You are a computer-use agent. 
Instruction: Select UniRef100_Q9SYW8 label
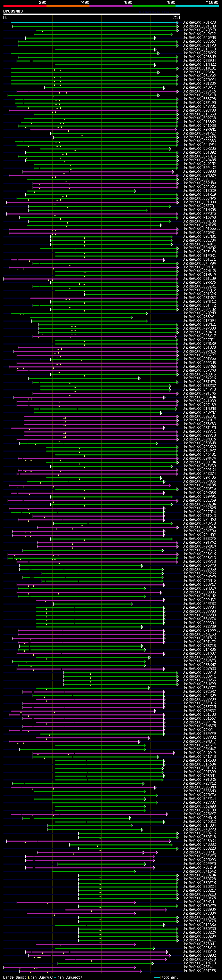[199, 110]
